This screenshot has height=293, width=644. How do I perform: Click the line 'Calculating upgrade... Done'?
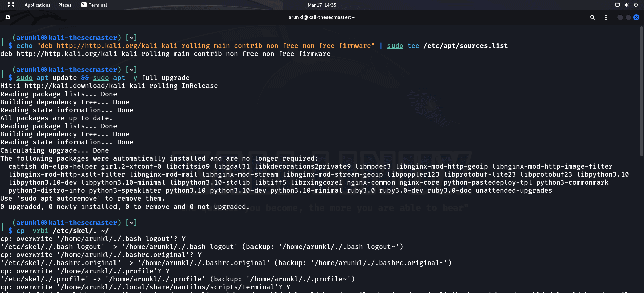coord(55,150)
